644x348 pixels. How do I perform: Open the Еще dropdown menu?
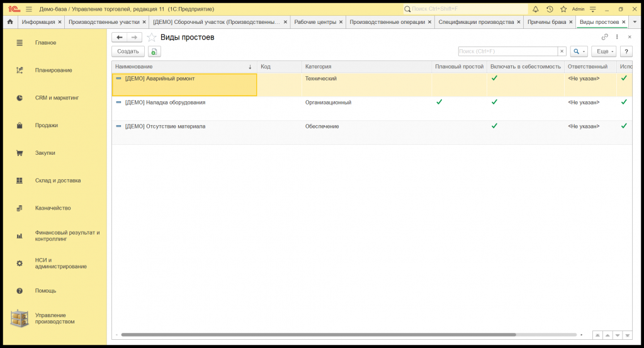click(604, 52)
